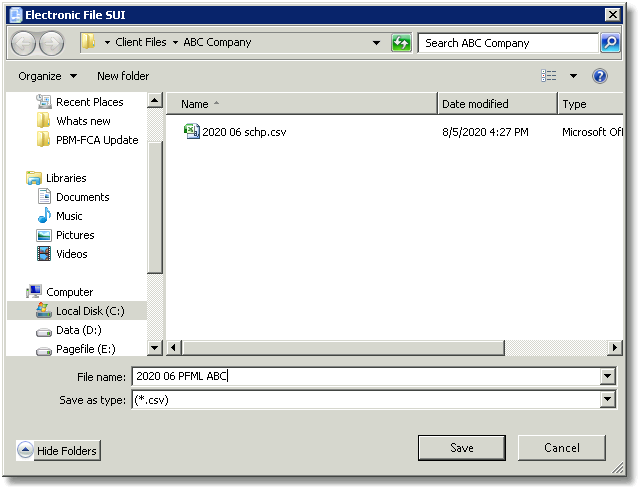Open the File name dropdown arrow
Screen dimensions: 641x491
607,376
